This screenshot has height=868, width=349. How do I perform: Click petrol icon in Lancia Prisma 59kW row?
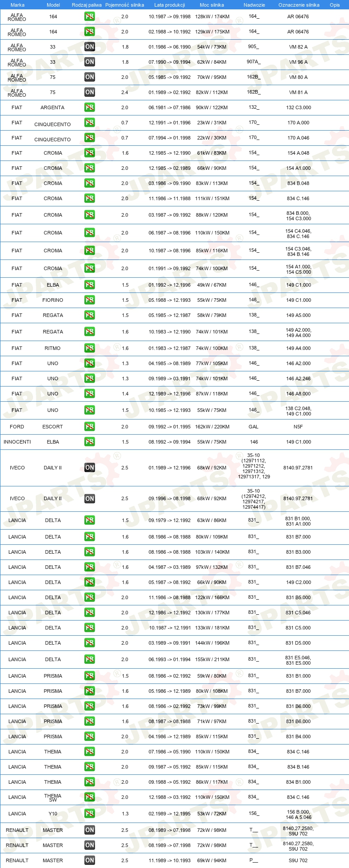pyautogui.click(x=90, y=676)
